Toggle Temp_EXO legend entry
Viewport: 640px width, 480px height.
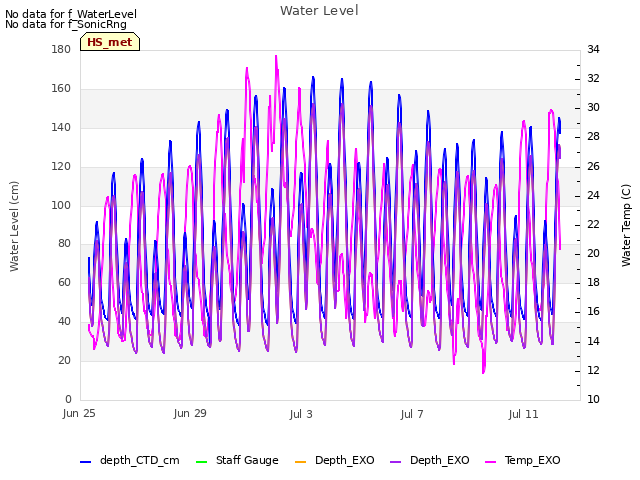tap(522, 460)
